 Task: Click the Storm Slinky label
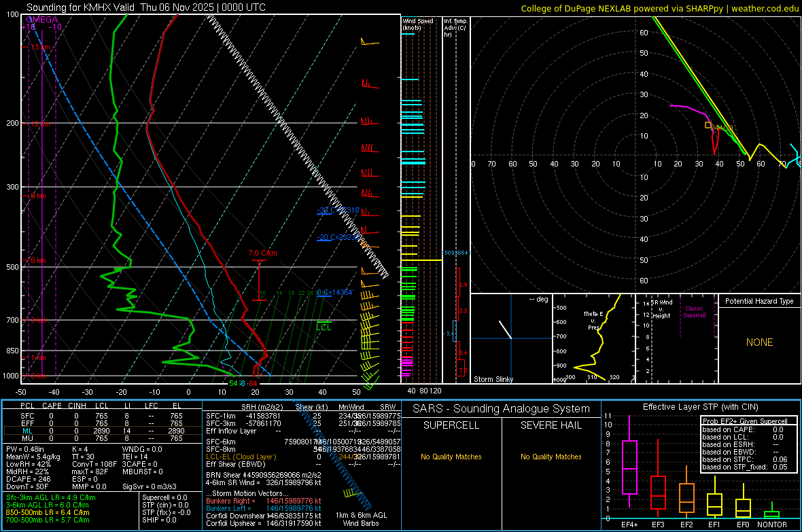493,379
